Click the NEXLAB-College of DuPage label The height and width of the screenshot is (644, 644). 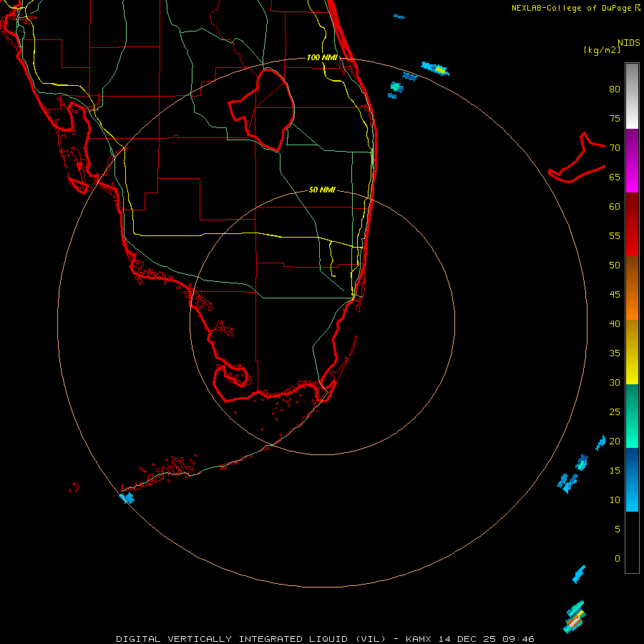point(572,8)
